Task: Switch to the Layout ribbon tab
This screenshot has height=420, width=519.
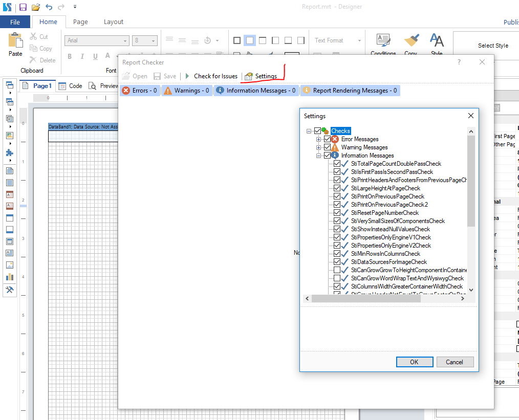Action: tap(114, 22)
